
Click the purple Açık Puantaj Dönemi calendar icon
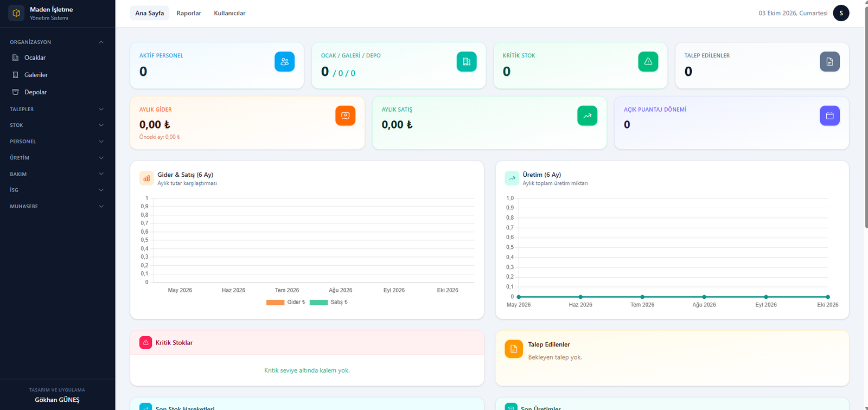829,116
